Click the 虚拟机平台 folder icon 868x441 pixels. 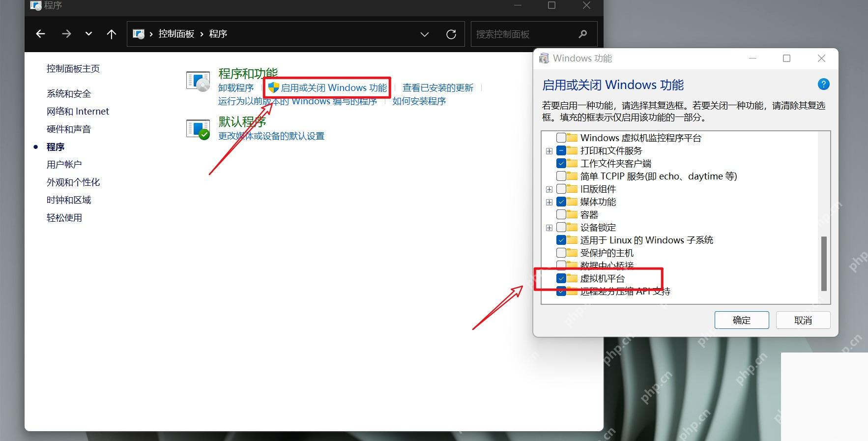pos(572,278)
